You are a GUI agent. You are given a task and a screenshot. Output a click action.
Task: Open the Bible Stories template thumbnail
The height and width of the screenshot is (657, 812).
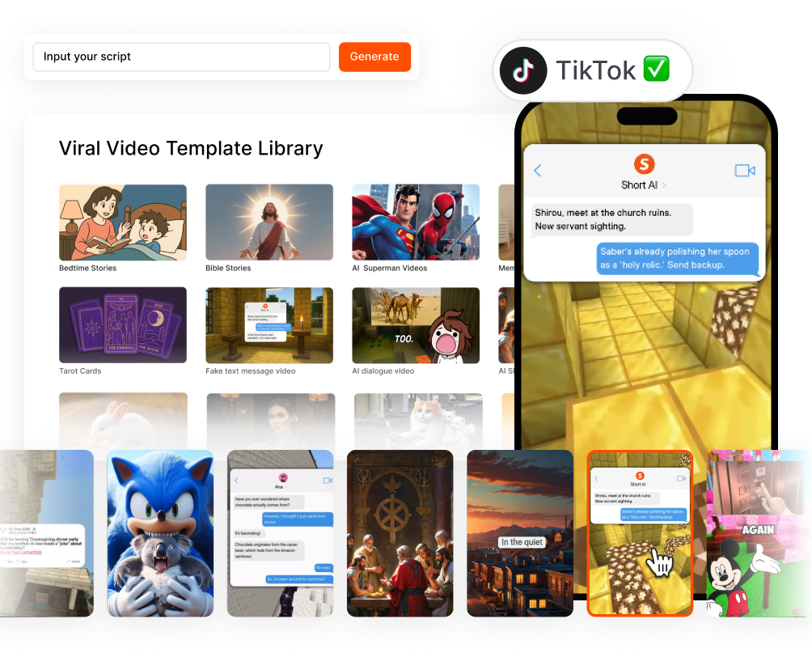point(269,223)
